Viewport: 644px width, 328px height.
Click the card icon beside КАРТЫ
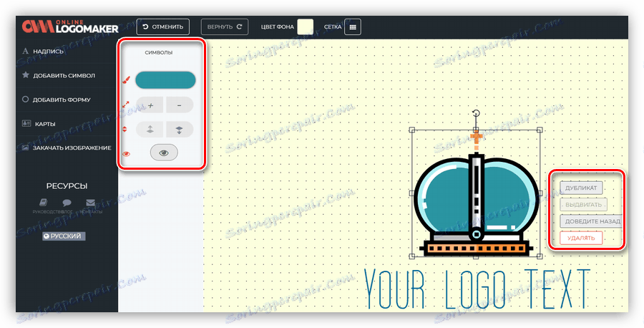[x=26, y=123]
